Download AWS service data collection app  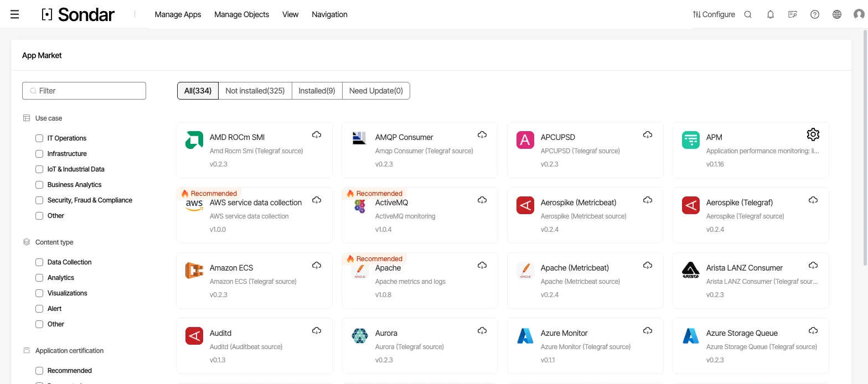click(x=317, y=200)
